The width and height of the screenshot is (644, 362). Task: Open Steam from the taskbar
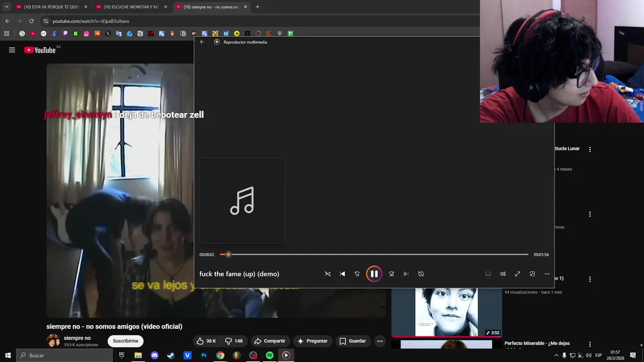[171, 355]
